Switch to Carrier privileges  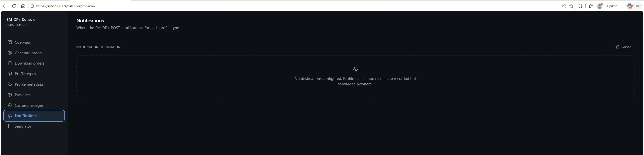pyautogui.click(x=34, y=105)
